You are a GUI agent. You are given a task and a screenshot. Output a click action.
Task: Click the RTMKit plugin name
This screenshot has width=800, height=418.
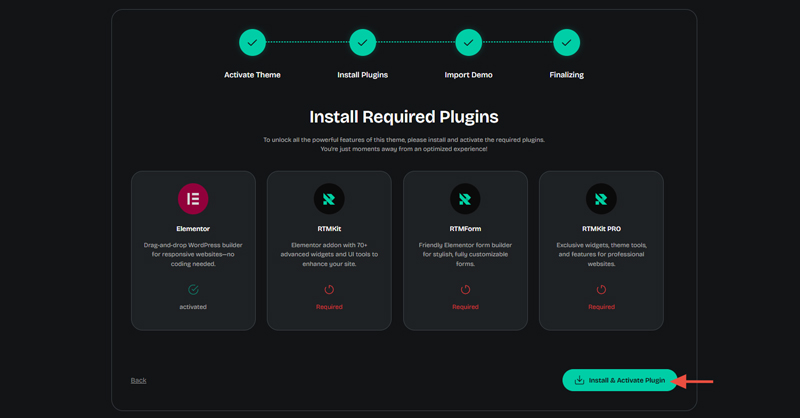[329, 229]
